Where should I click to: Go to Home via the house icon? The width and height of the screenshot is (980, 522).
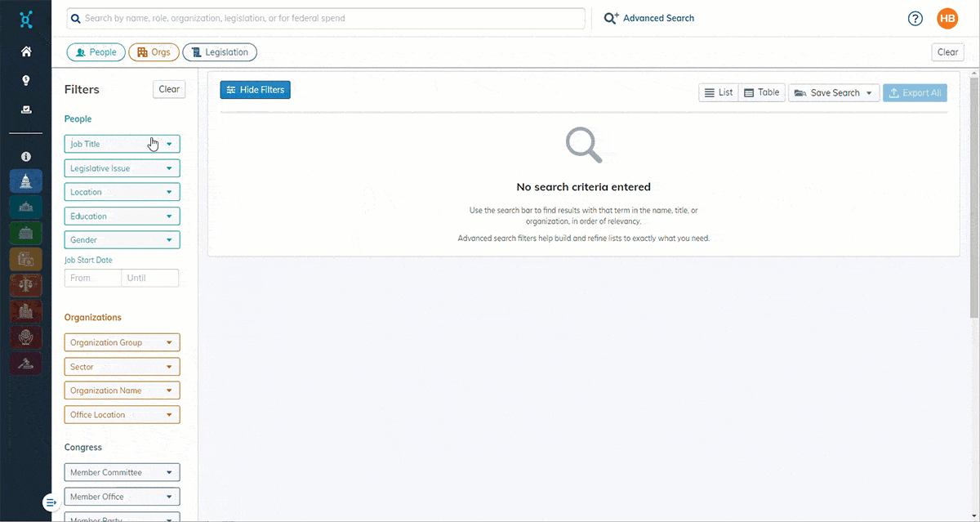[26, 51]
